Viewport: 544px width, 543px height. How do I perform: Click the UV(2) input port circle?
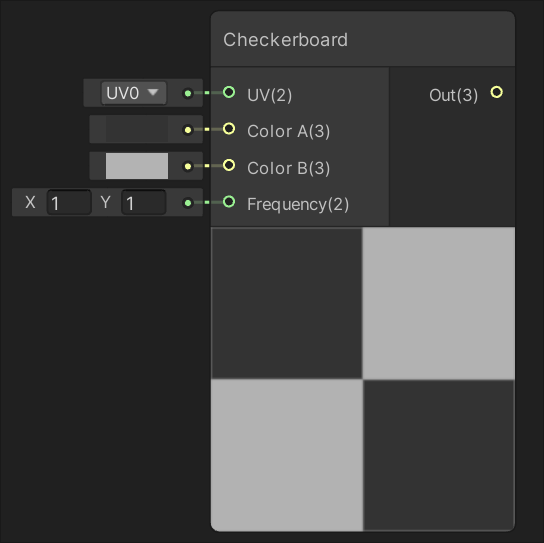(229, 92)
